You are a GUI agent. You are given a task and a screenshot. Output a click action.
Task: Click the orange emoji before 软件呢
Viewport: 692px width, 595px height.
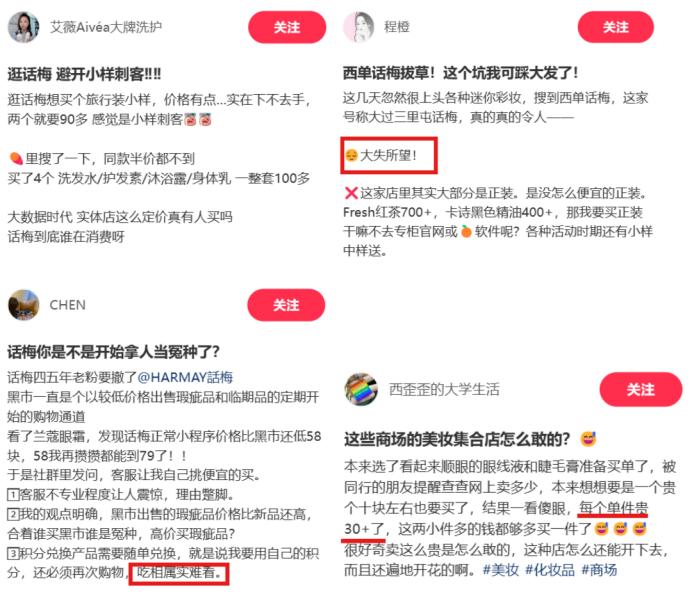click(466, 231)
